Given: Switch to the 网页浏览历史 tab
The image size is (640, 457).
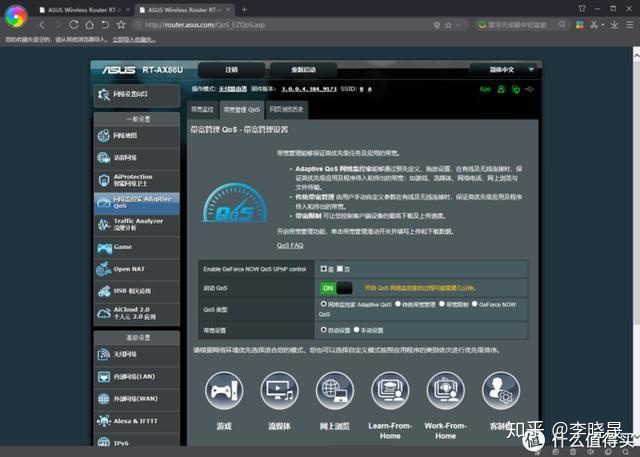Looking at the screenshot, I should 287,109.
